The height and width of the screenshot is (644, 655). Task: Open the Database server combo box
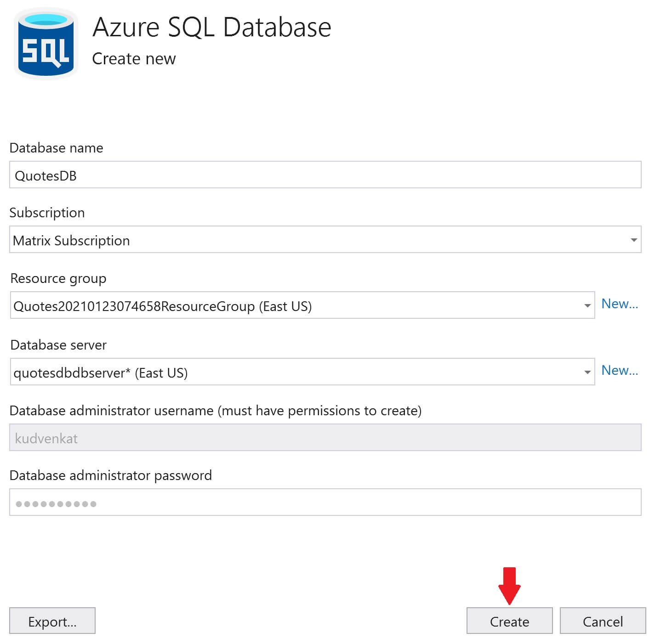pyautogui.click(x=302, y=372)
